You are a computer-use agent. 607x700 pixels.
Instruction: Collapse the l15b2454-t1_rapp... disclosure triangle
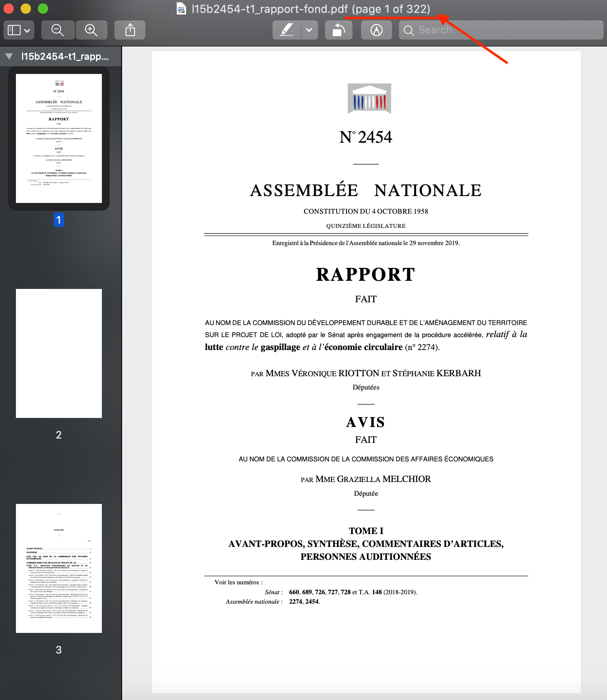point(9,56)
